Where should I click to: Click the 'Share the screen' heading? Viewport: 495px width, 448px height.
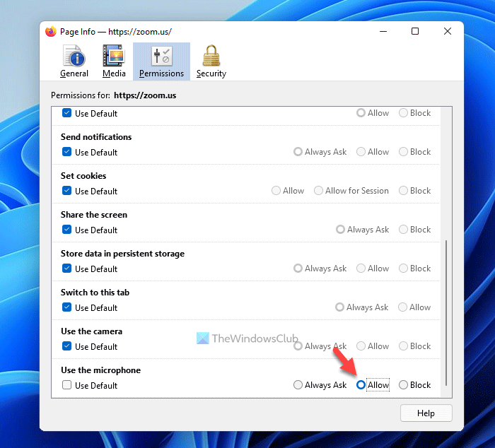point(94,215)
